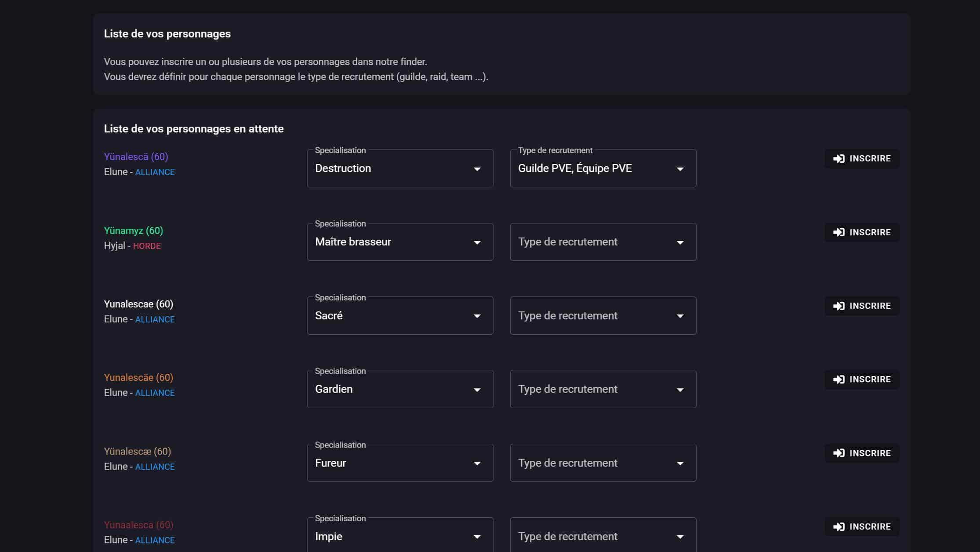Open Gardien specialisation dropdown
The image size is (980, 552).
[399, 389]
